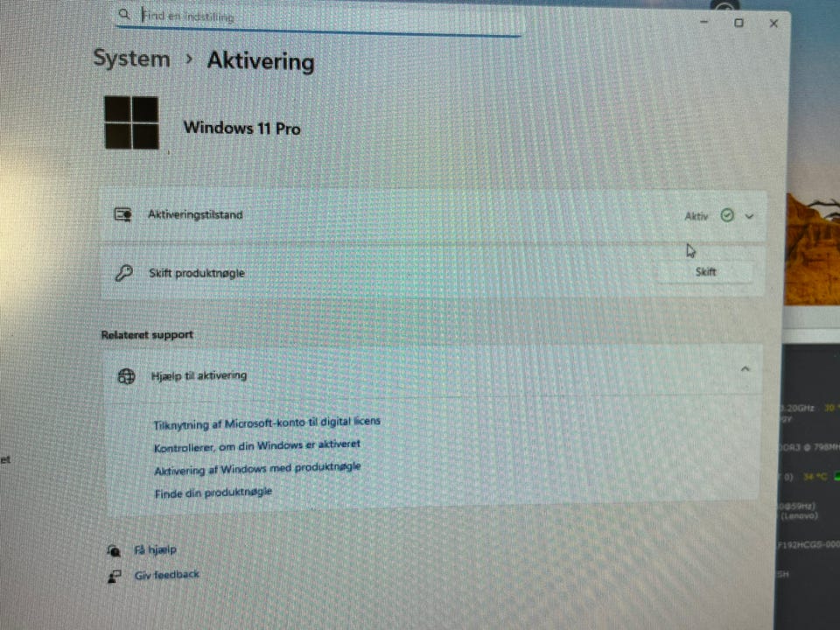Open 'Kontrollerer, om din Windows er aktiveret' link
This screenshot has height=630, width=840.
pyautogui.click(x=257, y=445)
